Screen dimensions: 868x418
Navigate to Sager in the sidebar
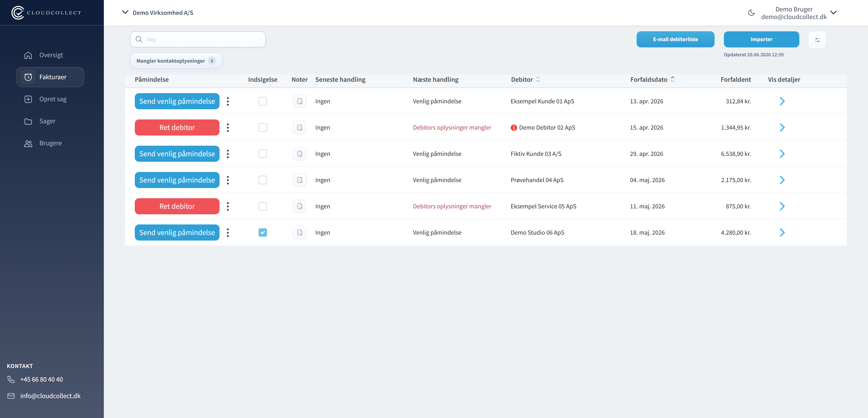[x=50, y=121]
